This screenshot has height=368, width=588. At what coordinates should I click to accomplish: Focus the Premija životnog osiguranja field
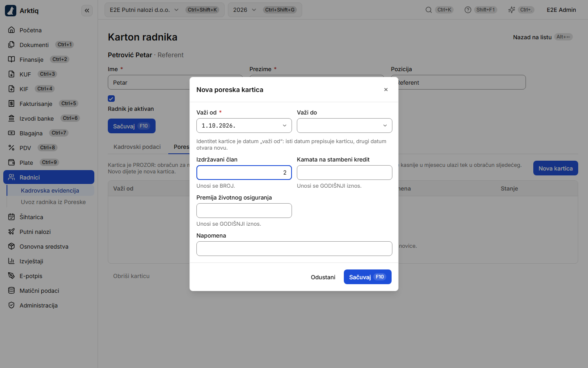click(x=244, y=211)
